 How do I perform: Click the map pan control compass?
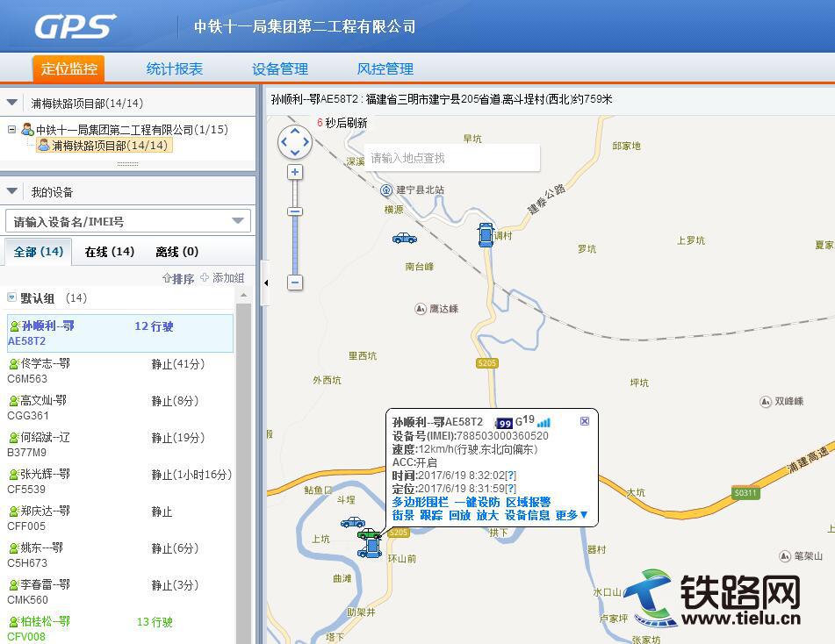point(294,142)
